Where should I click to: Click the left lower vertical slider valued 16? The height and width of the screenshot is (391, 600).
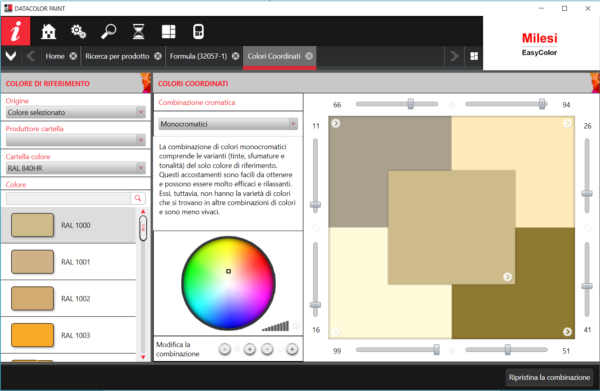pyautogui.click(x=315, y=305)
